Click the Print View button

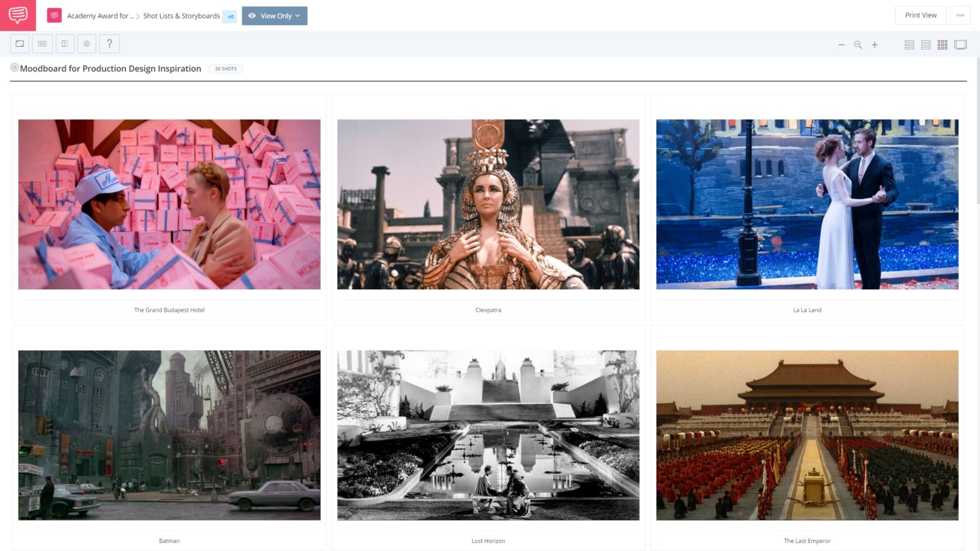click(x=921, y=15)
